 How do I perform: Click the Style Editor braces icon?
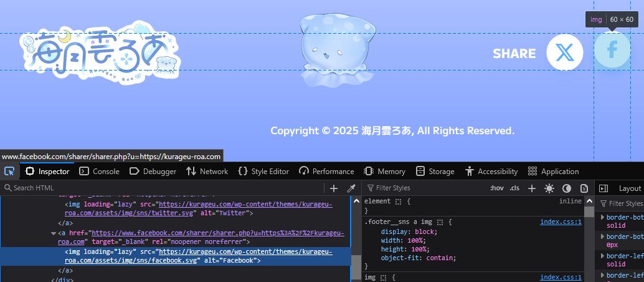pyautogui.click(x=243, y=171)
